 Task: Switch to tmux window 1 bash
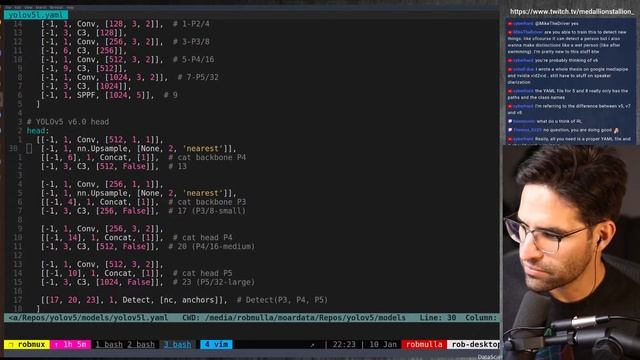[x=109, y=344]
